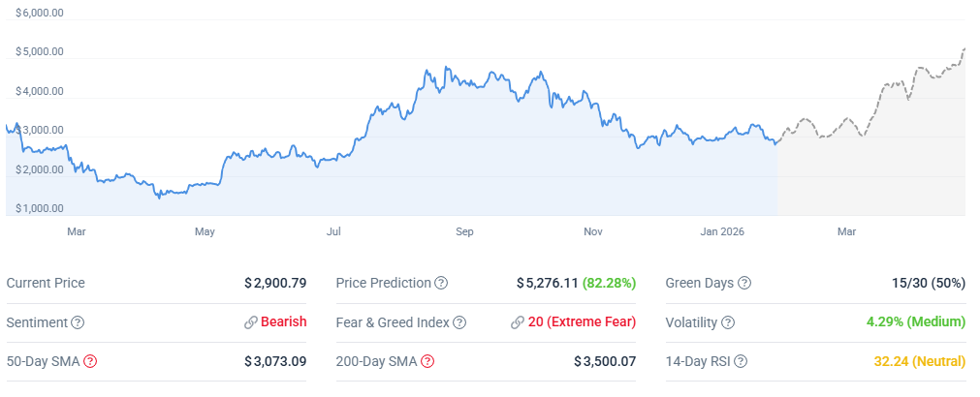The width and height of the screenshot is (980, 397).
Task: Click the $2,900.79 current price value
Action: pos(275,284)
